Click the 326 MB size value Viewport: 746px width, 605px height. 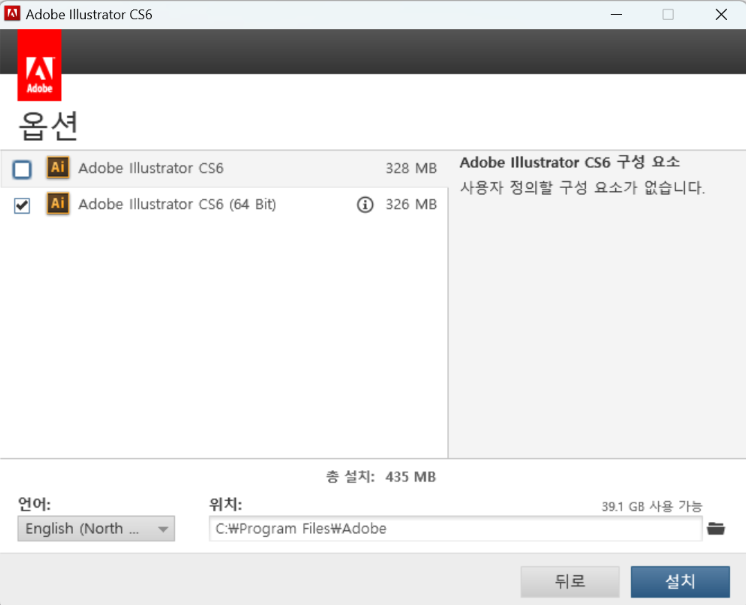411,205
